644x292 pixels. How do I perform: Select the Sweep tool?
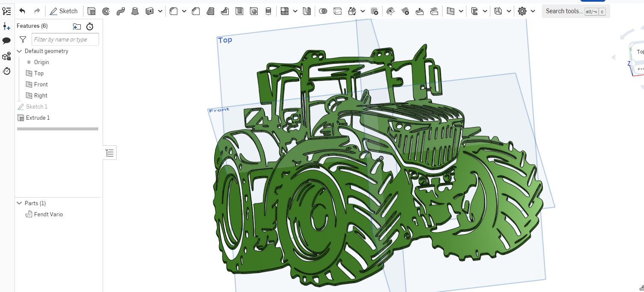tap(121, 11)
